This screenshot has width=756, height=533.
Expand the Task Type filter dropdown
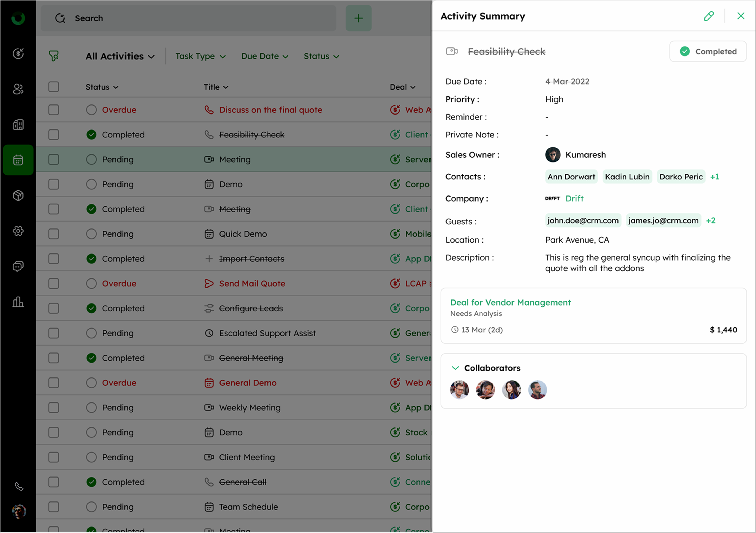200,56
